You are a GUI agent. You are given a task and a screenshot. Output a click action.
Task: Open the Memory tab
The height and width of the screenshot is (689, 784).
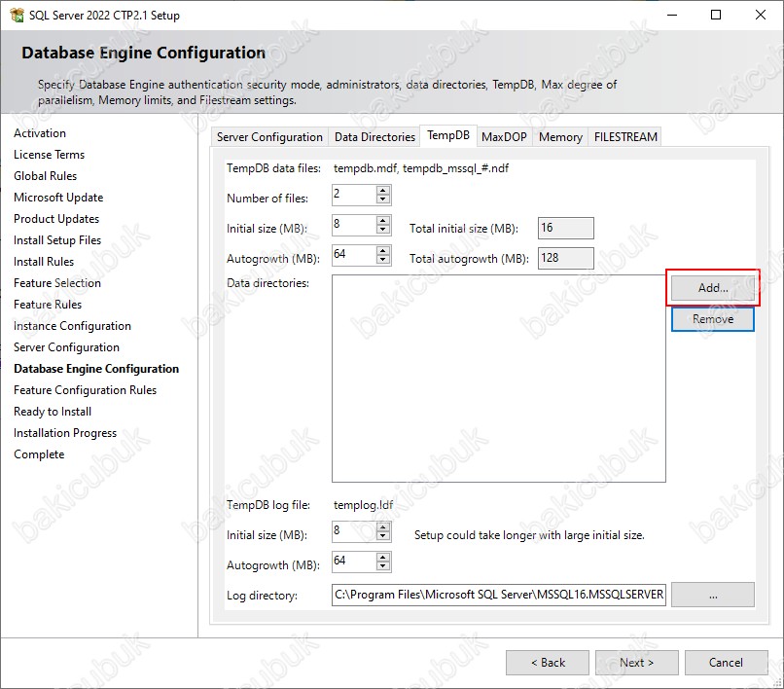point(560,137)
